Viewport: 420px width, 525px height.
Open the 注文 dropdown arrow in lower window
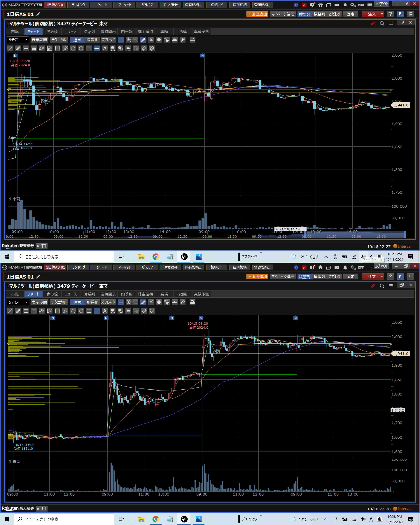click(382, 277)
